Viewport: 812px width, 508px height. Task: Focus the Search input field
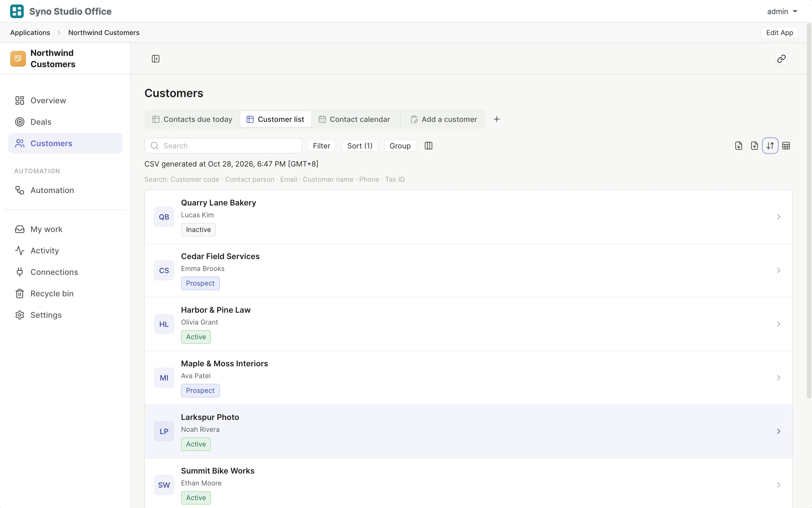click(223, 146)
